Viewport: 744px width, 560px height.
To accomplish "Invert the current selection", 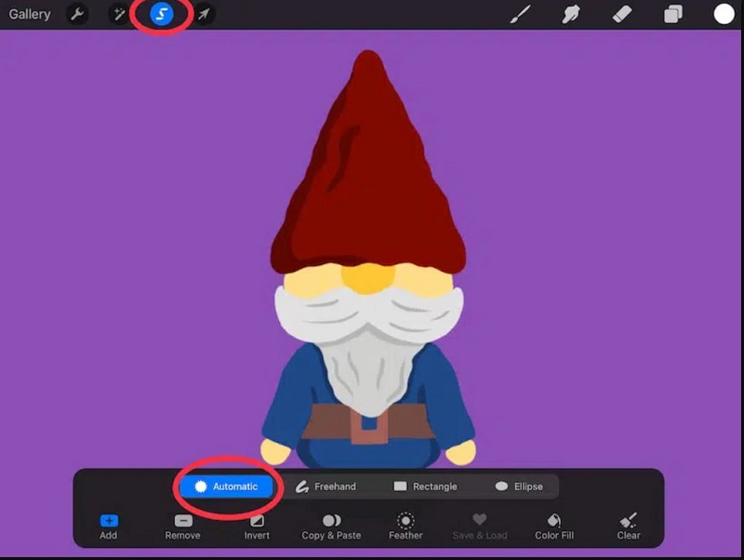I will 257,526.
